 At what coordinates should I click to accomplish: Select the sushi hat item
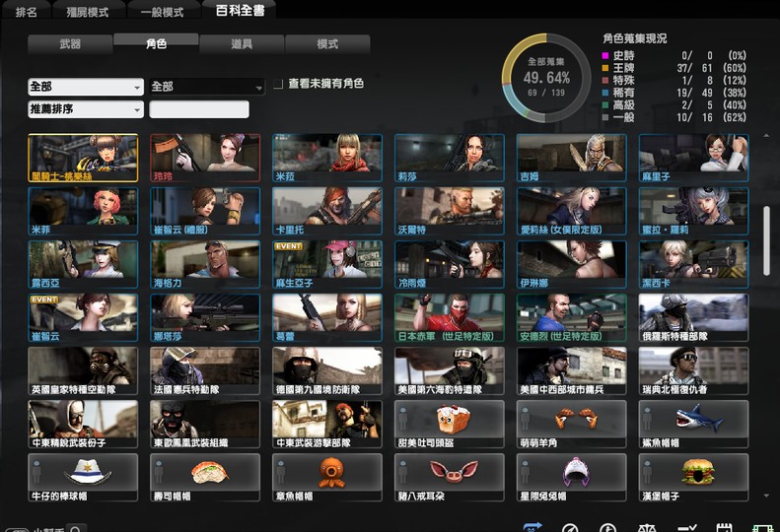(205, 477)
